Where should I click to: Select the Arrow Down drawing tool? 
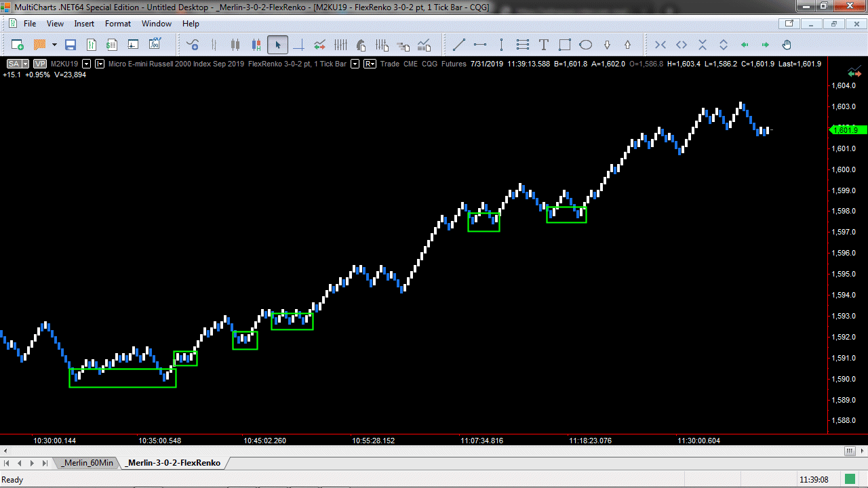607,45
